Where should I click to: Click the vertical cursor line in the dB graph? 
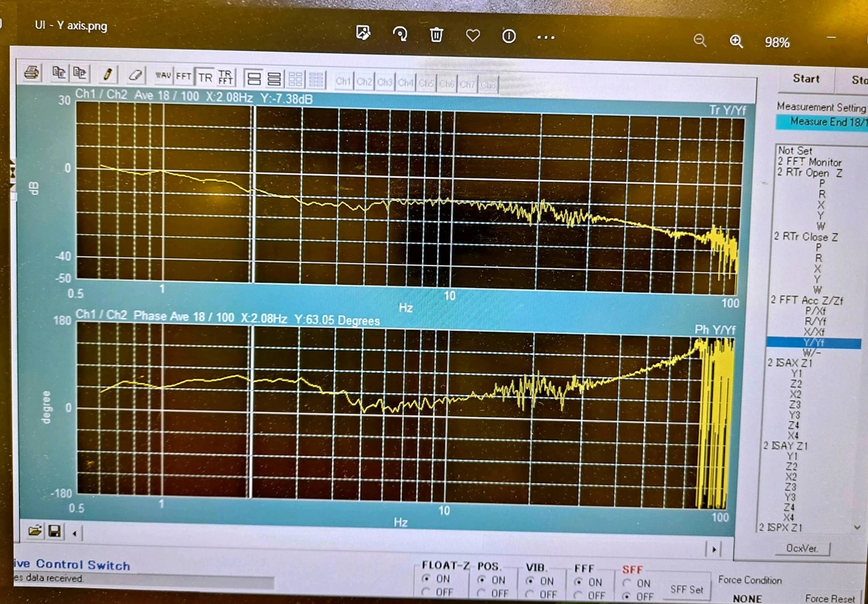[253, 194]
